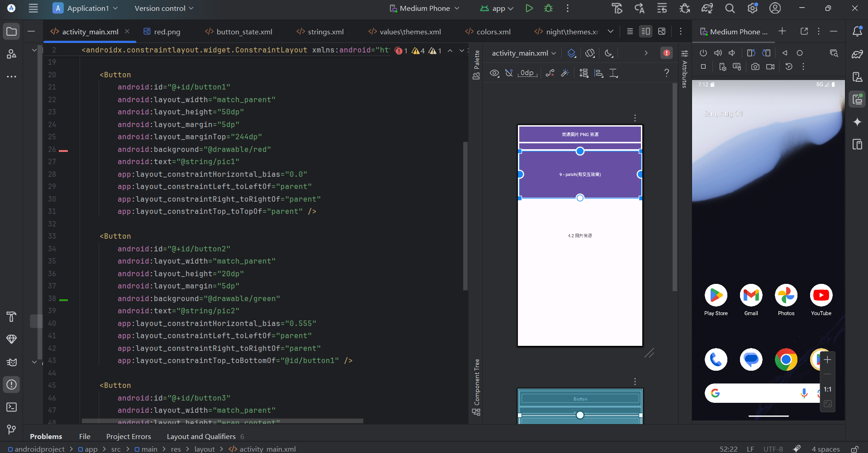
Task: Toggle design surface blueprint layers icon
Action: 572,53
